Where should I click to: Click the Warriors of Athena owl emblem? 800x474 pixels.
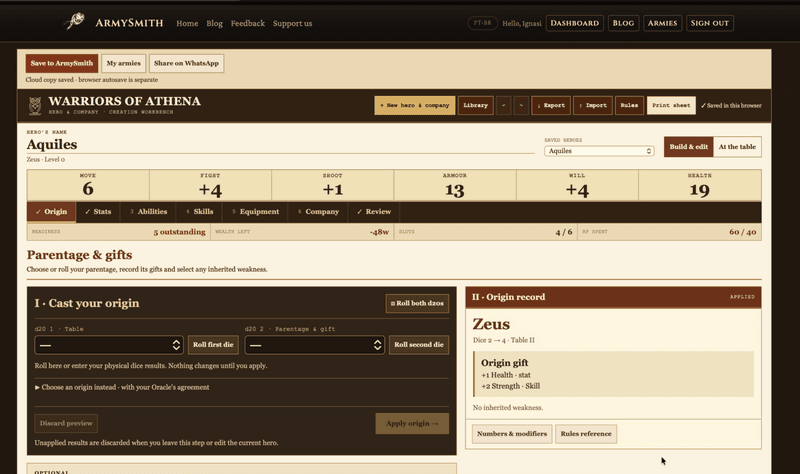(35, 106)
